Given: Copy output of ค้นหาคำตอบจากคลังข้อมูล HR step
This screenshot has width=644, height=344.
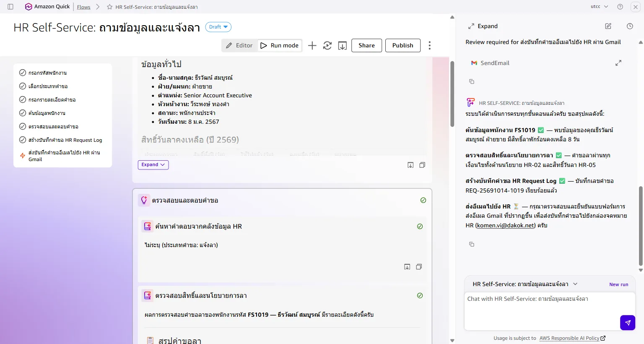Looking at the screenshot, I should pyautogui.click(x=419, y=267).
